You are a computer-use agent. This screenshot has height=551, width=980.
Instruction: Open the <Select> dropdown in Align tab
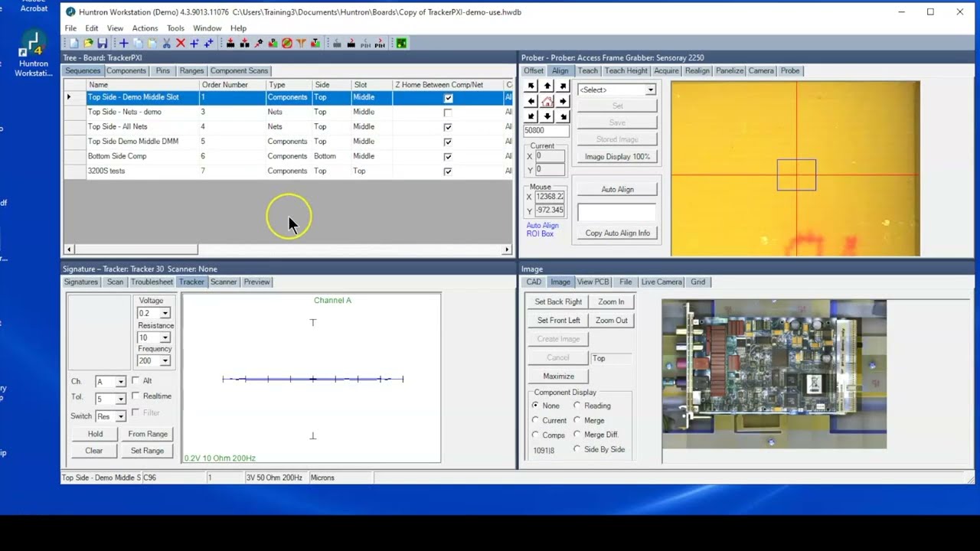(650, 90)
